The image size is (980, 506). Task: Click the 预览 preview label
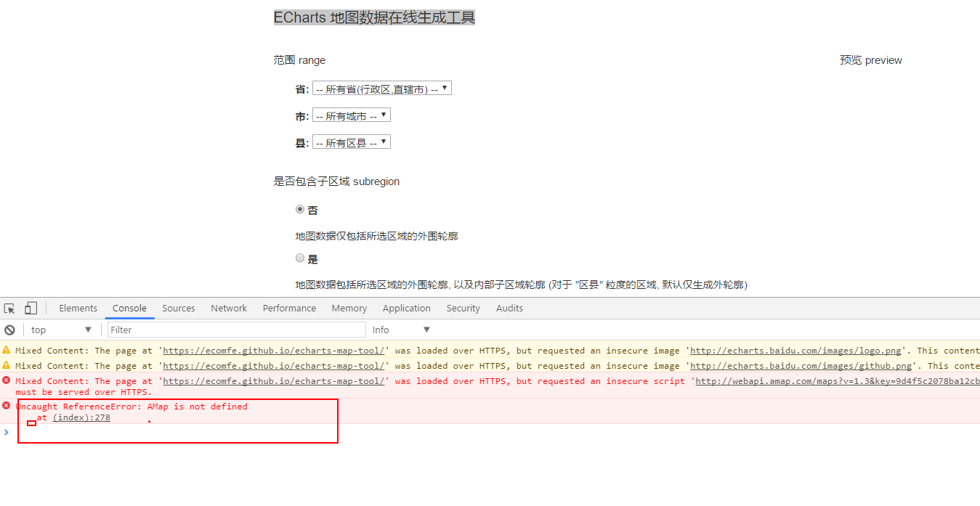871,60
